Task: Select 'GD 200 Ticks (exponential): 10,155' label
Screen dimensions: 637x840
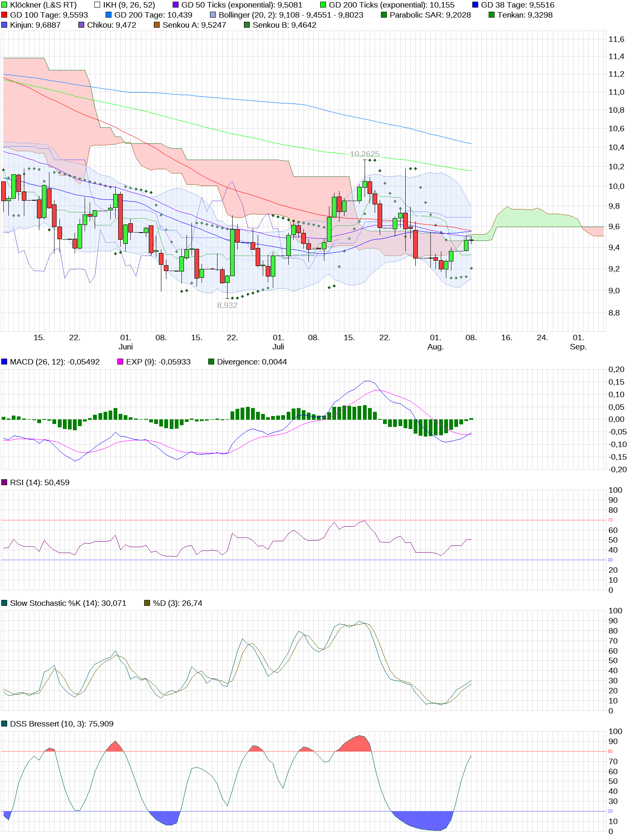Action: pos(392,5)
